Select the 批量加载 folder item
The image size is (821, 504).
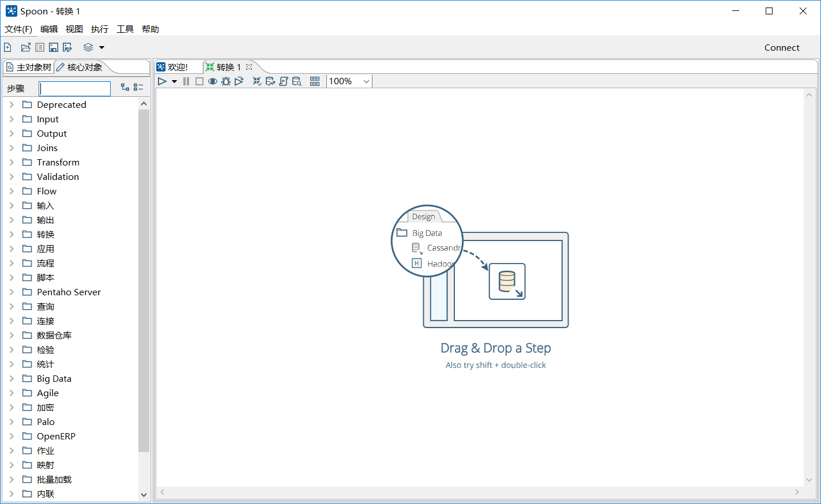(x=54, y=480)
